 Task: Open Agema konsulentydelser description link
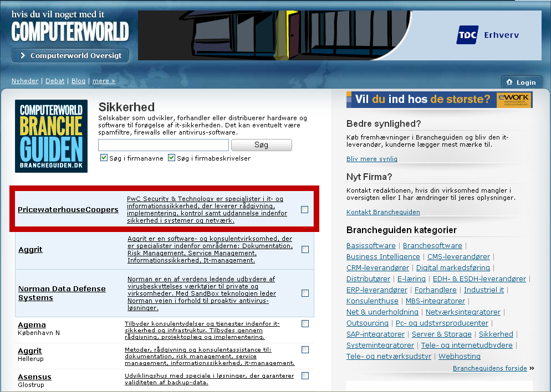202,330
